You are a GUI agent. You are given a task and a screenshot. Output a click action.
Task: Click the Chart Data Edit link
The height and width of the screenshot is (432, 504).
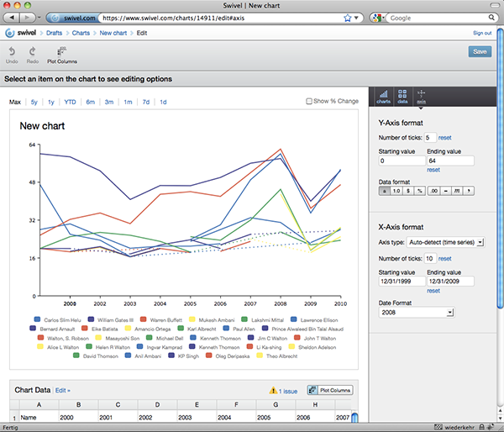coord(62,390)
